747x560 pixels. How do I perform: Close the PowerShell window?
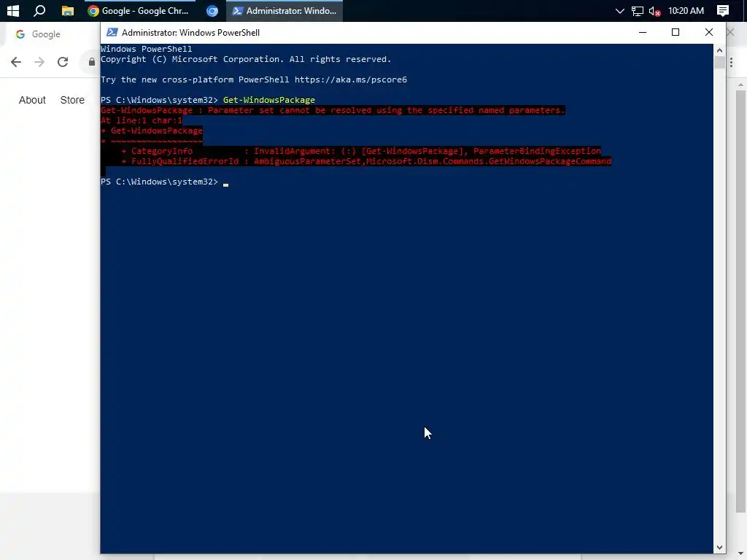point(709,32)
